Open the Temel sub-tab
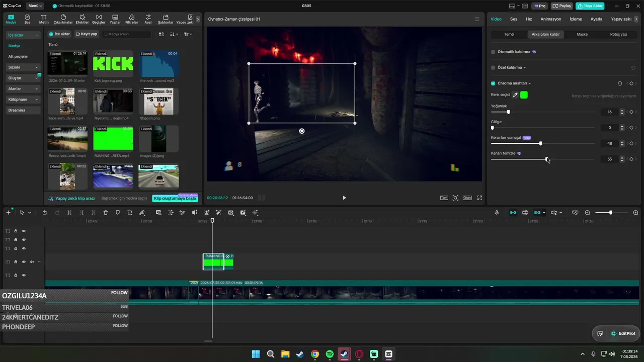644x362 pixels. coord(509,34)
